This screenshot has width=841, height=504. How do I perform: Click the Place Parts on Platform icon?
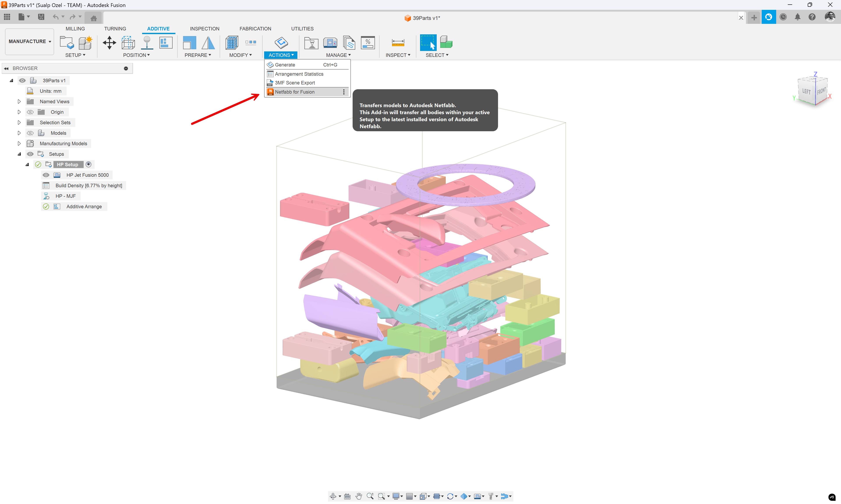coord(147,43)
